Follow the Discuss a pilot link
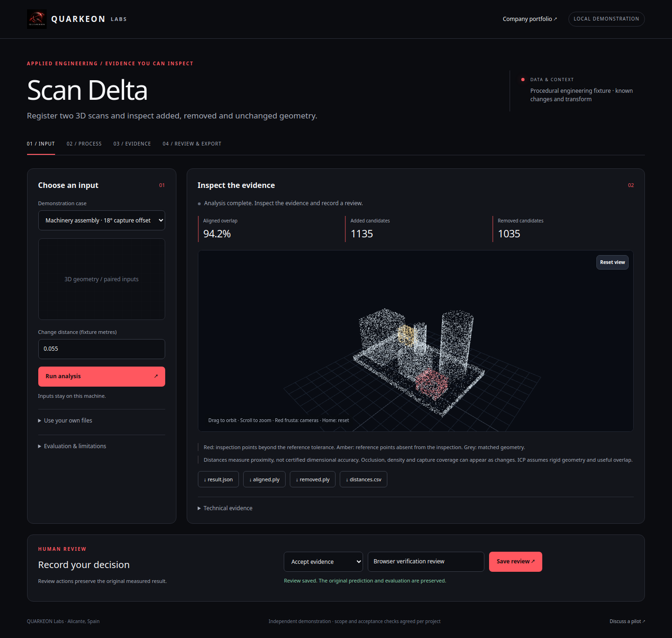672x638 pixels. coord(627,621)
